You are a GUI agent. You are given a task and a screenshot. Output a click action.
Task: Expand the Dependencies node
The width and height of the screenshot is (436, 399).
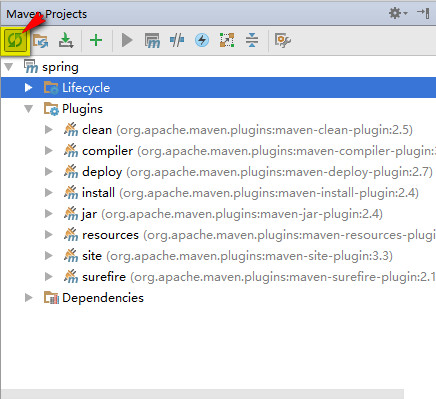(x=29, y=297)
